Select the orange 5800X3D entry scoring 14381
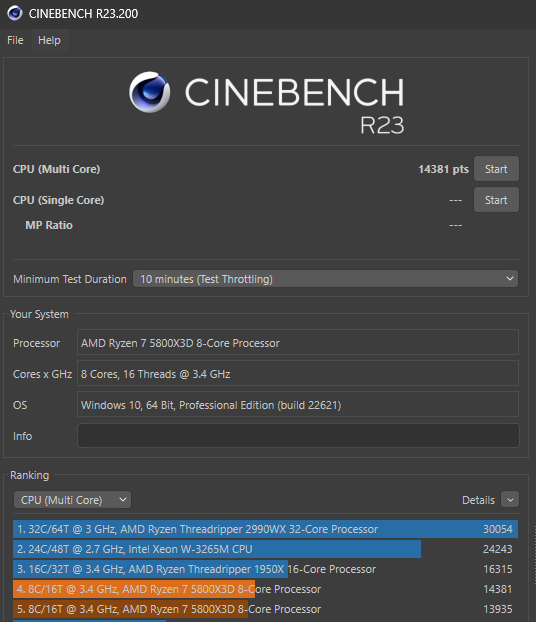 coord(265,589)
